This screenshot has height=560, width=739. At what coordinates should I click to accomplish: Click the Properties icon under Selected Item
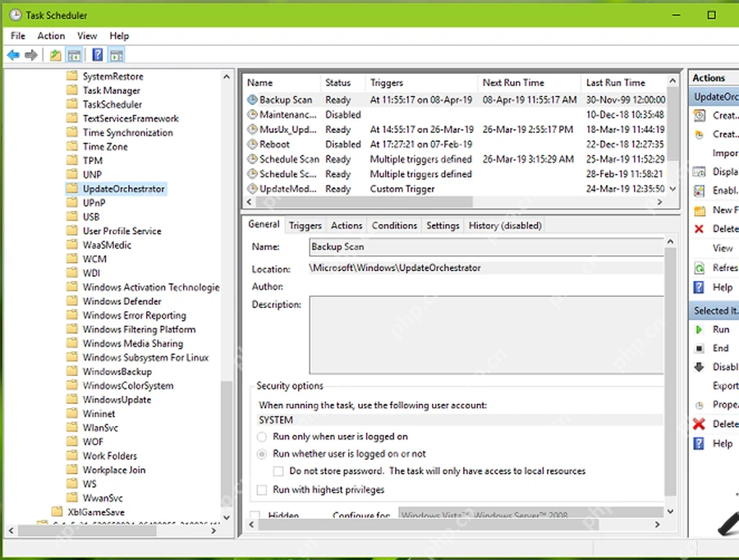(700, 405)
